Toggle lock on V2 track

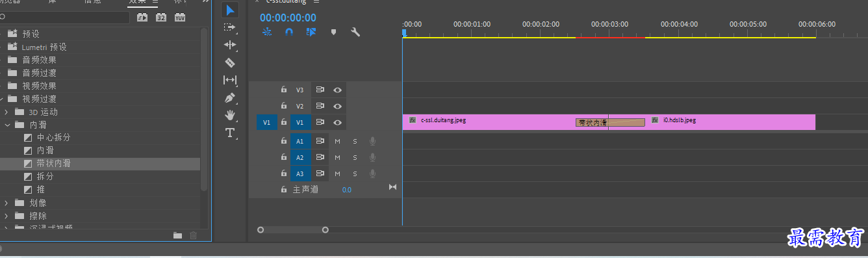click(x=284, y=106)
